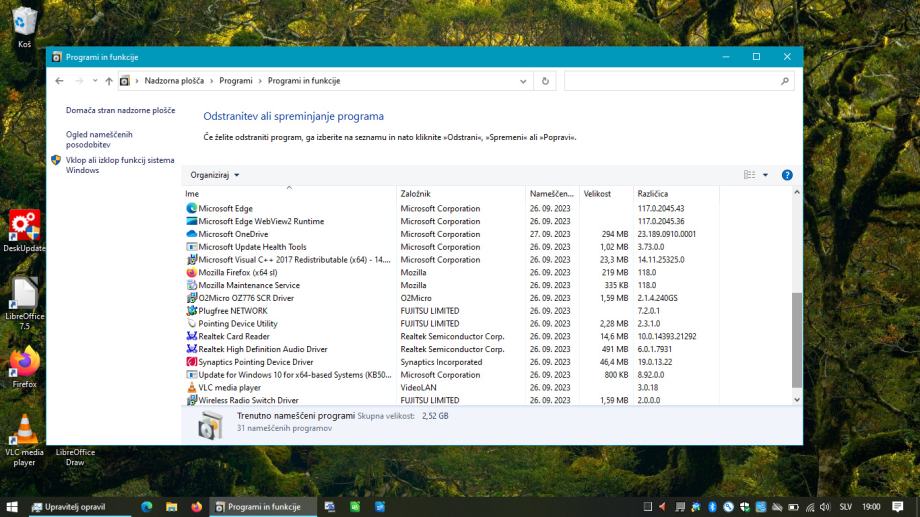The image size is (920, 517).
Task: Open the Bluetooth tray icon
Action: click(x=712, y=507)
